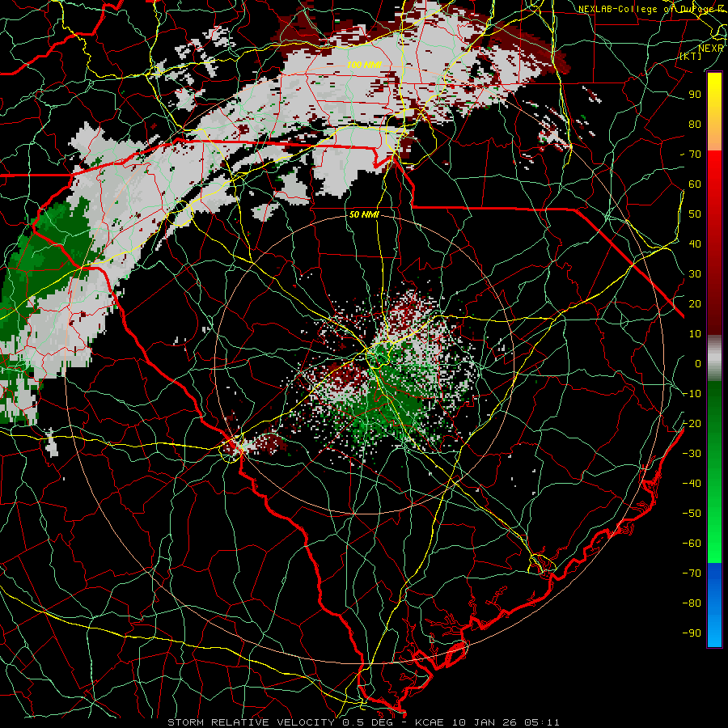Viewport: 728px width, 728px height.
Task: Click the blue bottom segment of the color bar
Action: point(714,605)
